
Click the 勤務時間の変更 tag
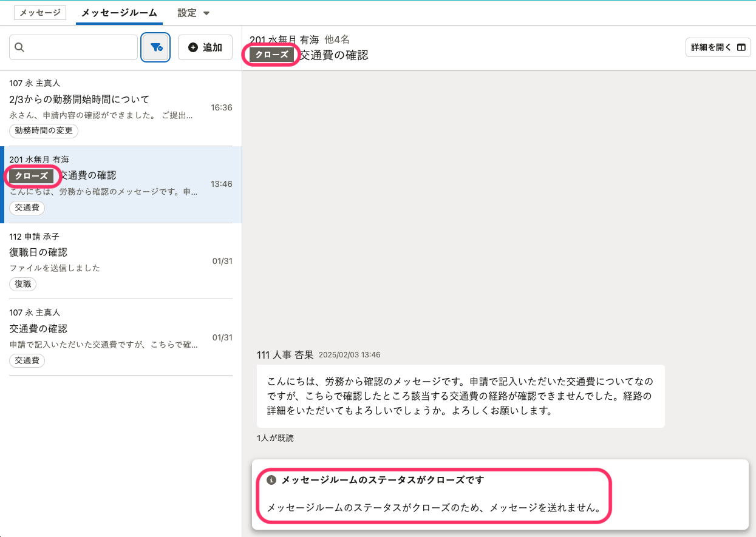tap(44, 131)
